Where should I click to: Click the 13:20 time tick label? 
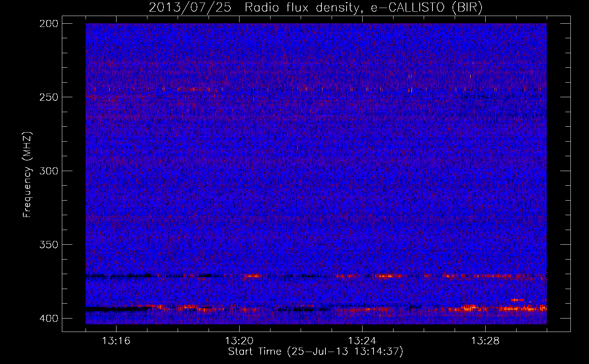point(239,341)
